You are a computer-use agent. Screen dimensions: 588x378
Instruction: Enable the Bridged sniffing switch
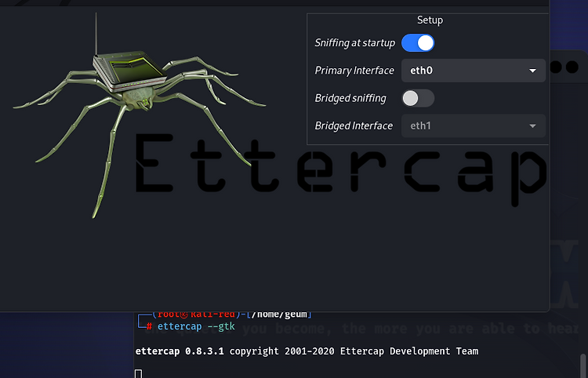coord(418,98)
